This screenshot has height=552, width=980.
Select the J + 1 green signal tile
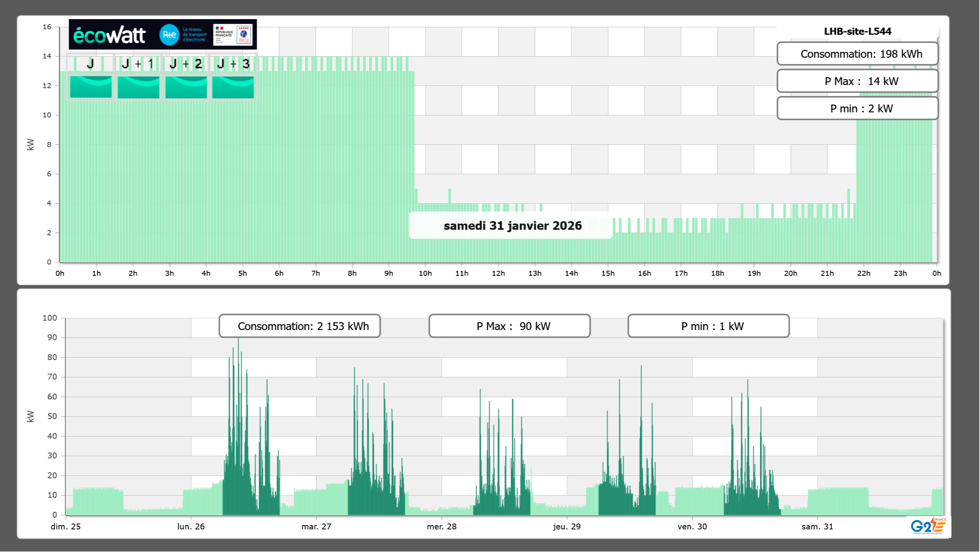(138, 87)
